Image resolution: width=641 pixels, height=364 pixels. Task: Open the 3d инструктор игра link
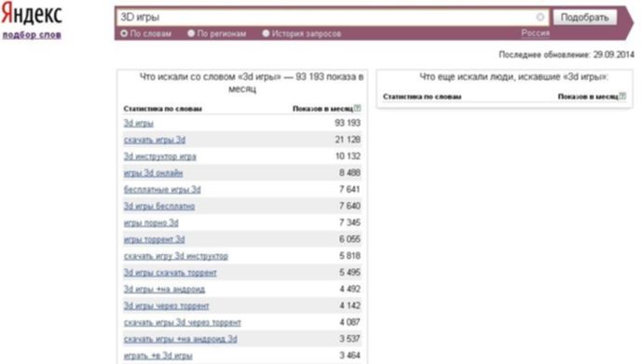(160, 156)
